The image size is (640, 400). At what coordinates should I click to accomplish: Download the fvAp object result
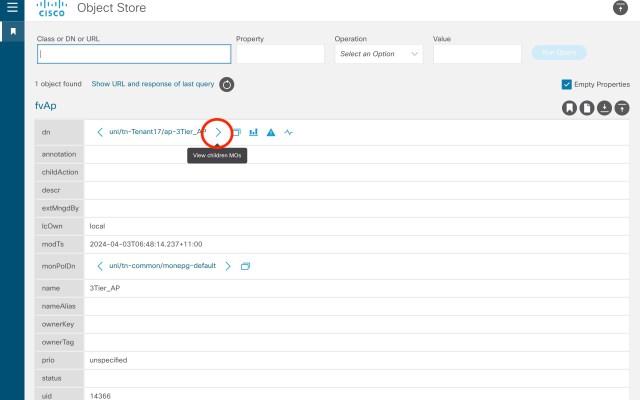click(x=605, y=108)
